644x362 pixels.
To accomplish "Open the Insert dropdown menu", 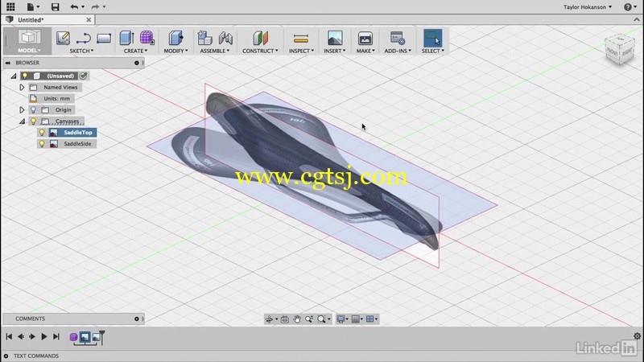I will 335,51.
